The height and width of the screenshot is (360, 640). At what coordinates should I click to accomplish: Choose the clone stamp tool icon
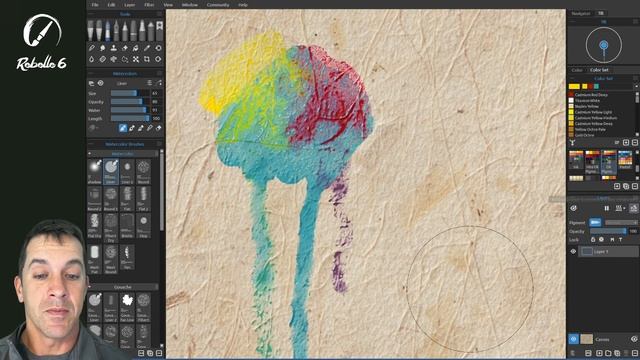tap(113, 48)
